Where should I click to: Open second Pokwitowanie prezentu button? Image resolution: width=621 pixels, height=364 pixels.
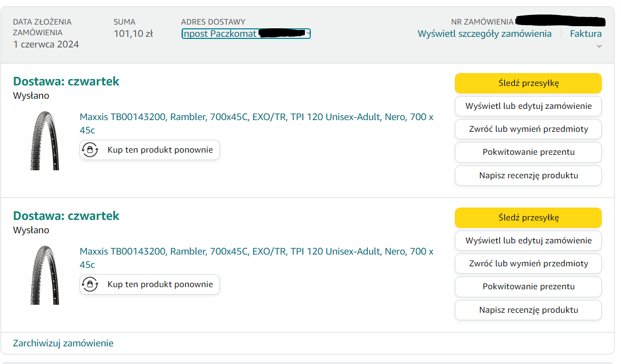(528, 287)
